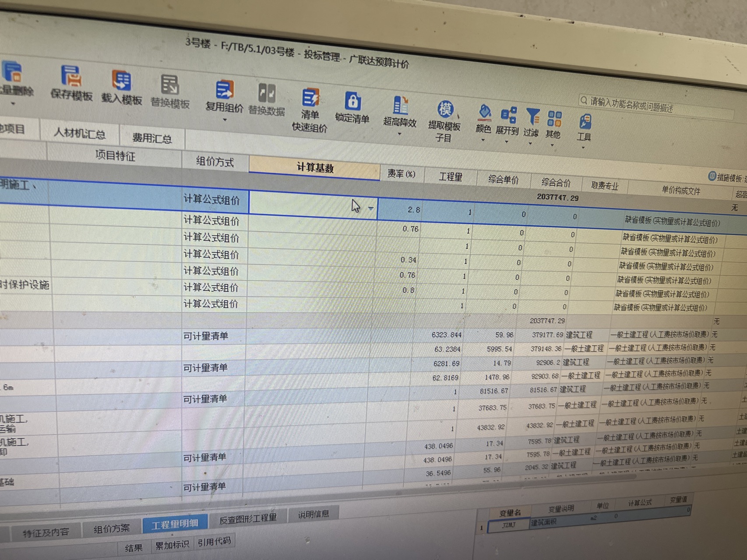The width and height of the screenshot is (747, 560).
Task: Switch to the 人材机汇总 tab
Action: point(80,133)
